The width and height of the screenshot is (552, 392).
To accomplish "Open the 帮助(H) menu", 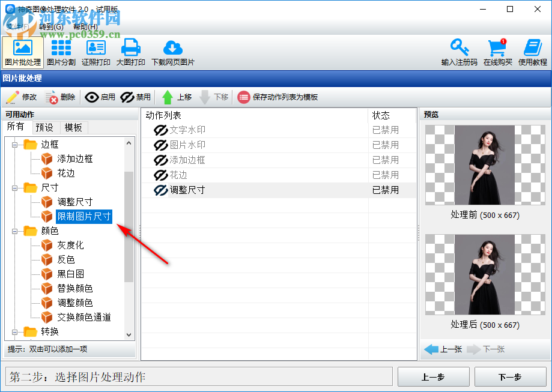I will pos(85,27).
